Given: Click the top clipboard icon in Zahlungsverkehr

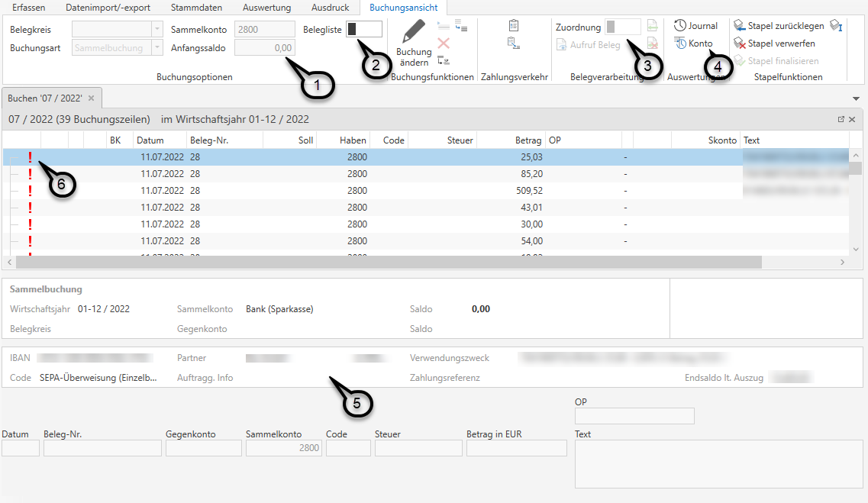Looking at the screenshot, I should coord(514,26).
